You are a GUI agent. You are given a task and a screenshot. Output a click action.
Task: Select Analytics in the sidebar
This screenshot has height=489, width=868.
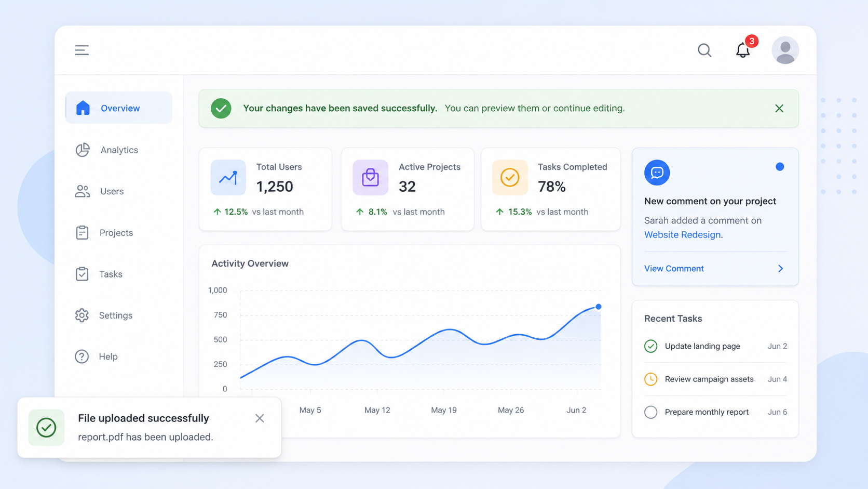pos(119,150)
